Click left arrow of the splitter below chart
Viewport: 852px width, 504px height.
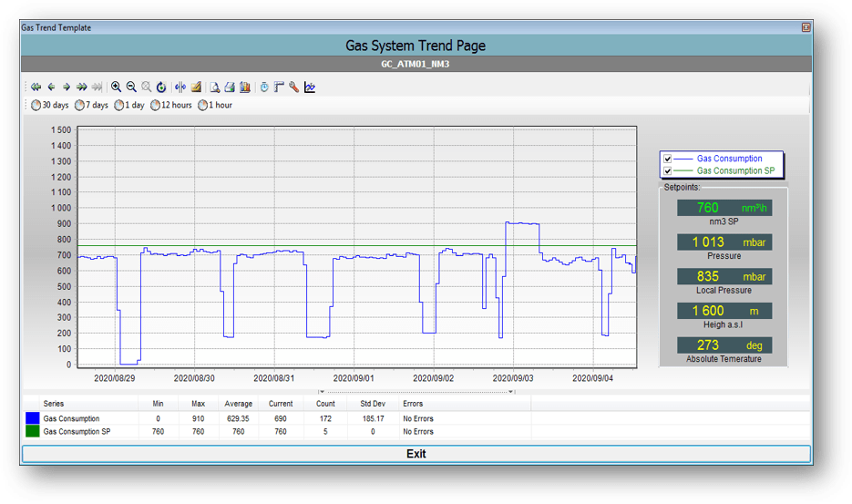(322, 392)
